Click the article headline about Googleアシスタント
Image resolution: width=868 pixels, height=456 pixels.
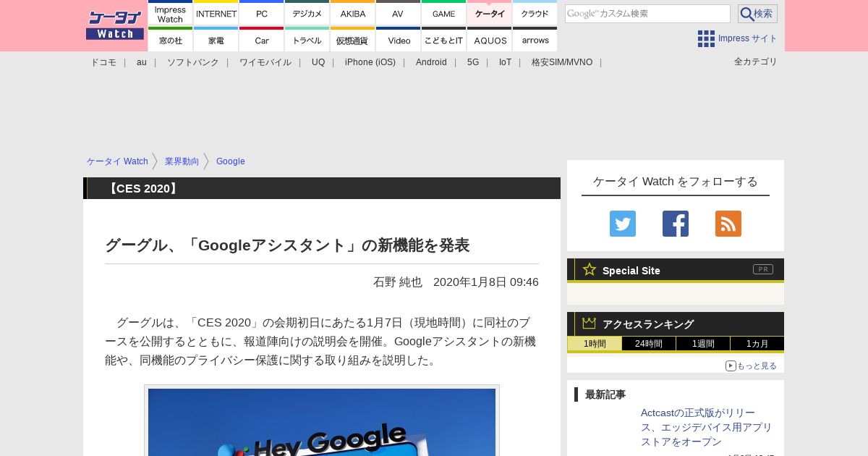coord(287,245)
